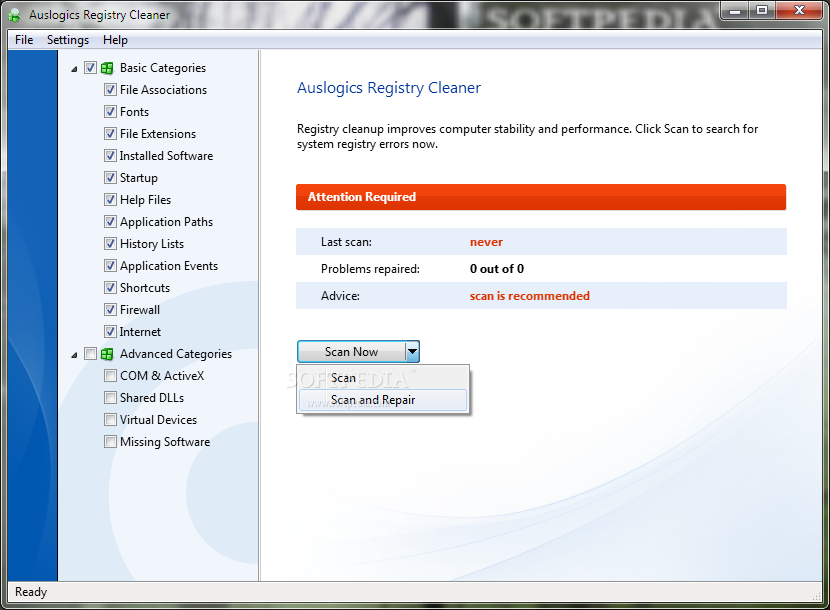Open the Help menu
Screen dimensions: 830x610
115,40
